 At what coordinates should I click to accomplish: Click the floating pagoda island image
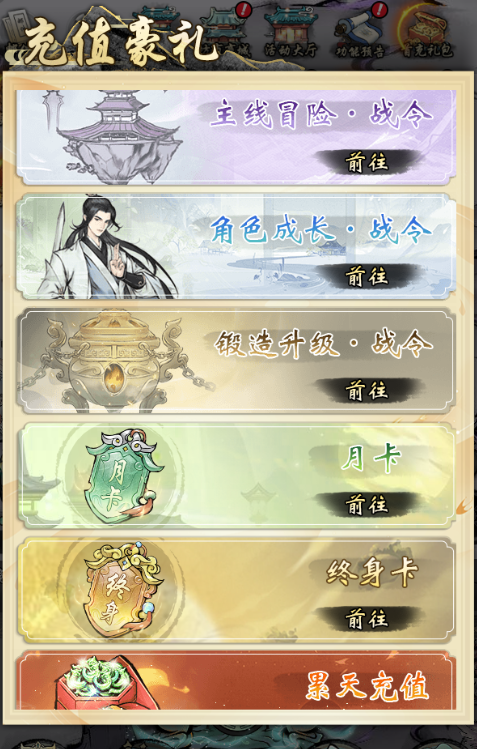point(115,137)
